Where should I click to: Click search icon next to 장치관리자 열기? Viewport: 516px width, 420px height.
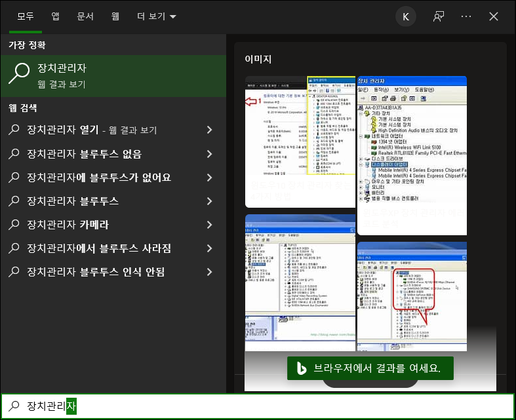[14, 130]
